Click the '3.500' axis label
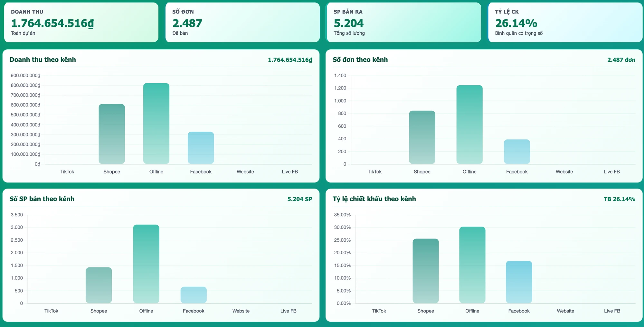Viewport: 644px width, 327px height. pos(17,215)
